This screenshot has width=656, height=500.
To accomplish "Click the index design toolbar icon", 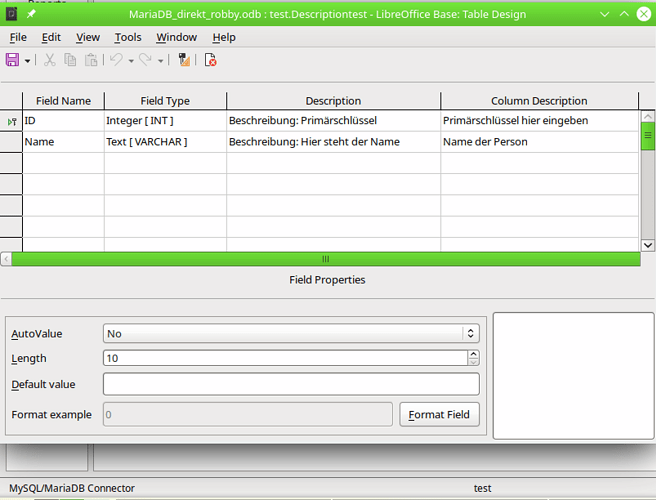I will (184, 60).
